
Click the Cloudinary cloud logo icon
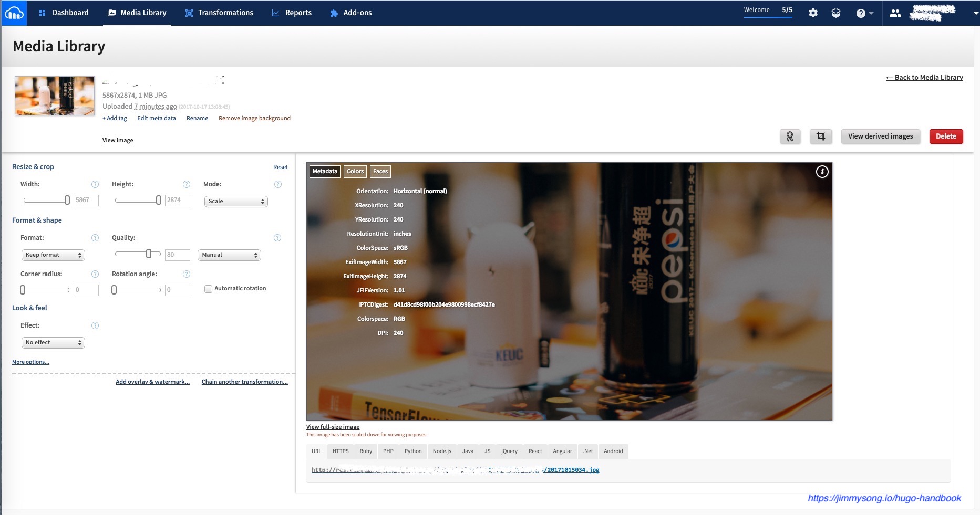pos(13,13)
